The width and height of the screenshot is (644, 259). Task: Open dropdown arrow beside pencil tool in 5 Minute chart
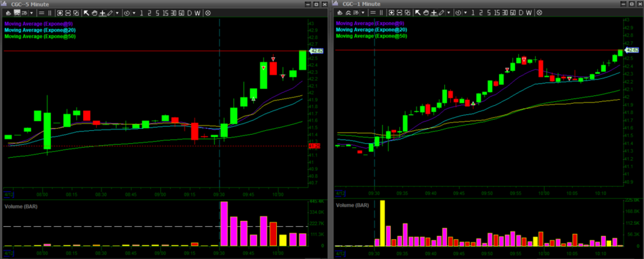117,13
